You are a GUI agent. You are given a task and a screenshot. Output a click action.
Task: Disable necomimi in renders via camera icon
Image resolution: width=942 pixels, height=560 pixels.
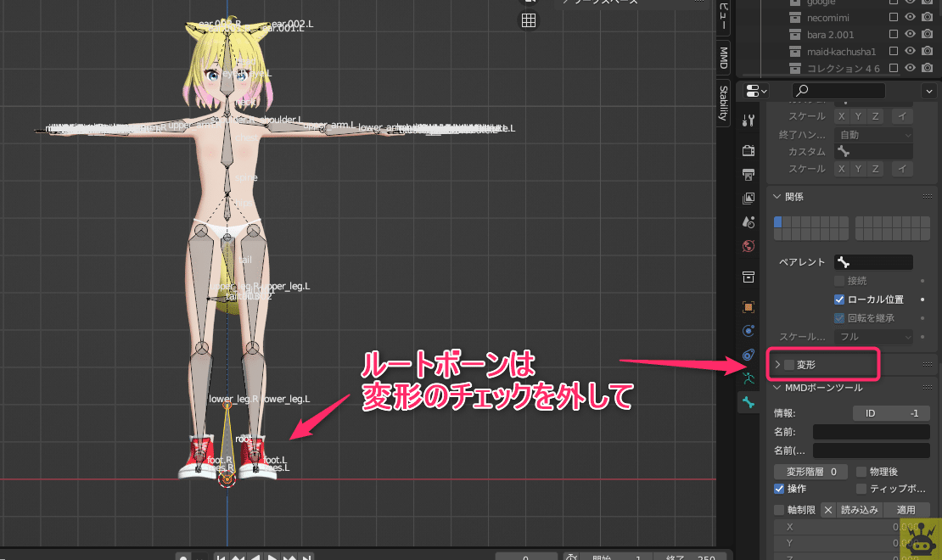[x=928, y=18]
